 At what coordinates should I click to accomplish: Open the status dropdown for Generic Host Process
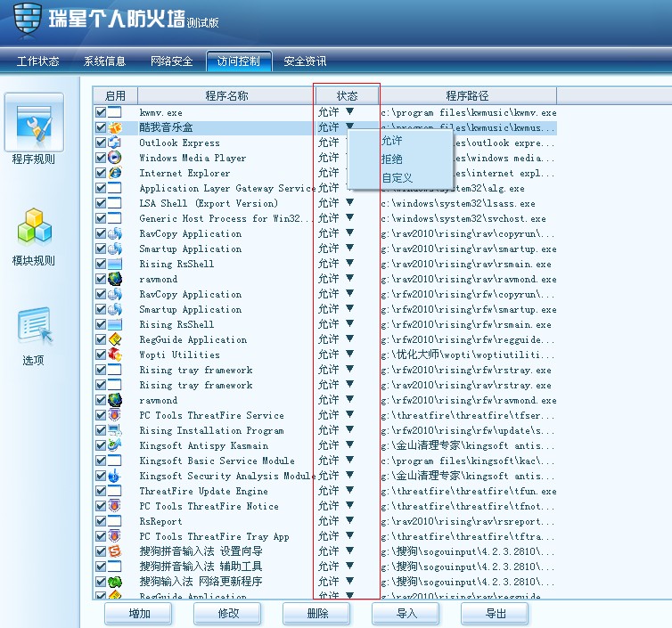click(x=349, y=217)
